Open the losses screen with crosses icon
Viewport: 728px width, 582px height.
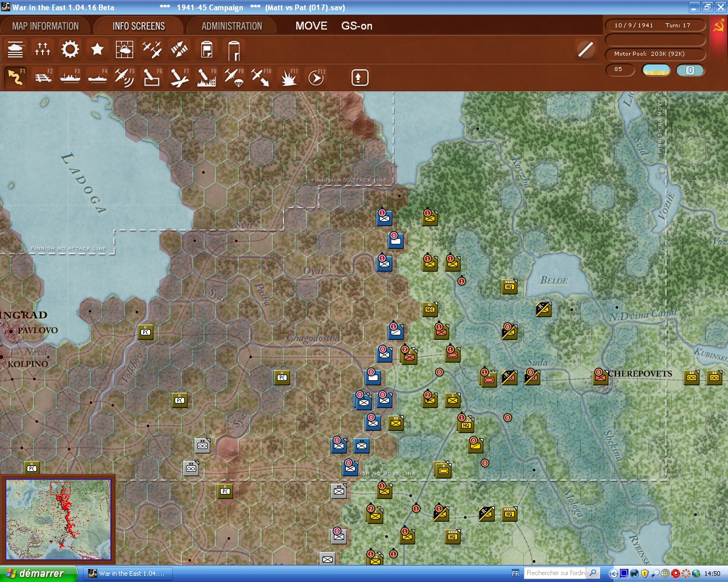[43, 50]
